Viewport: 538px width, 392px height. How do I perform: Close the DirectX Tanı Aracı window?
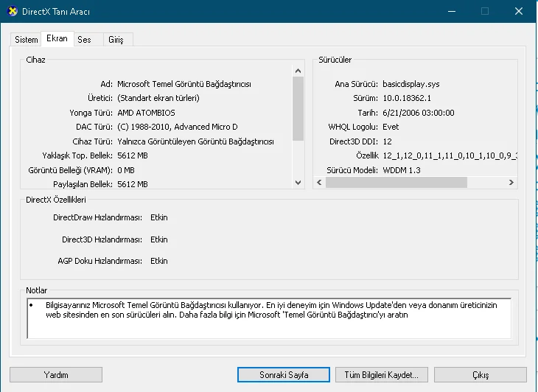tap(520, 11)
